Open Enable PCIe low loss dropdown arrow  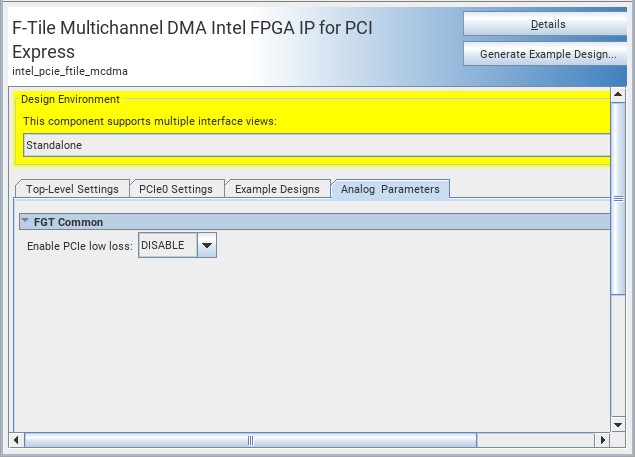point(207,245)
